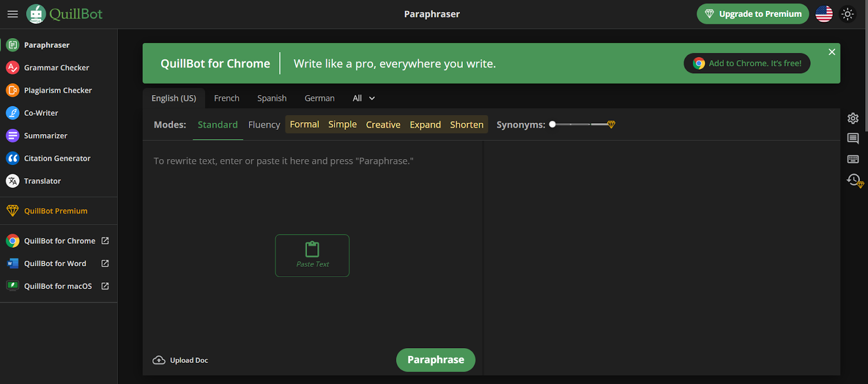The height and width of the screenshot is (384, 868).
Task: Select the Fluency mode
Action: [x=264, y=125]
